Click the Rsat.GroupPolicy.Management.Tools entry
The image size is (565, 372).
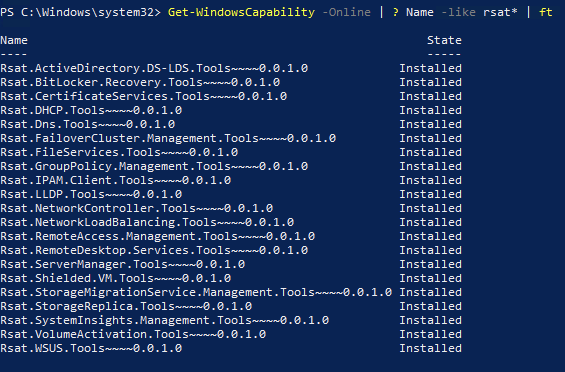click(154, 166)
